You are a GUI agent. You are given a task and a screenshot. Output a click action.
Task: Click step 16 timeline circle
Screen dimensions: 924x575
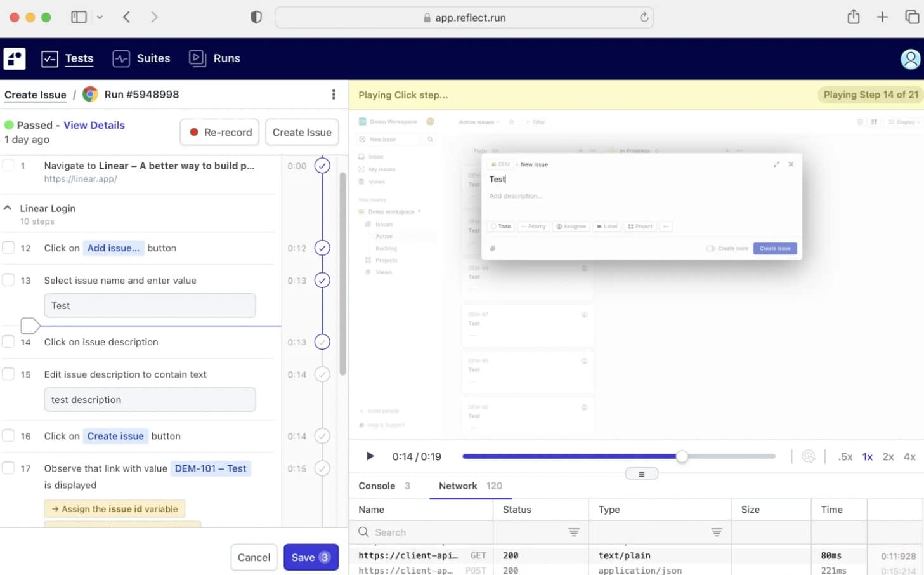[x=322, y=436]
